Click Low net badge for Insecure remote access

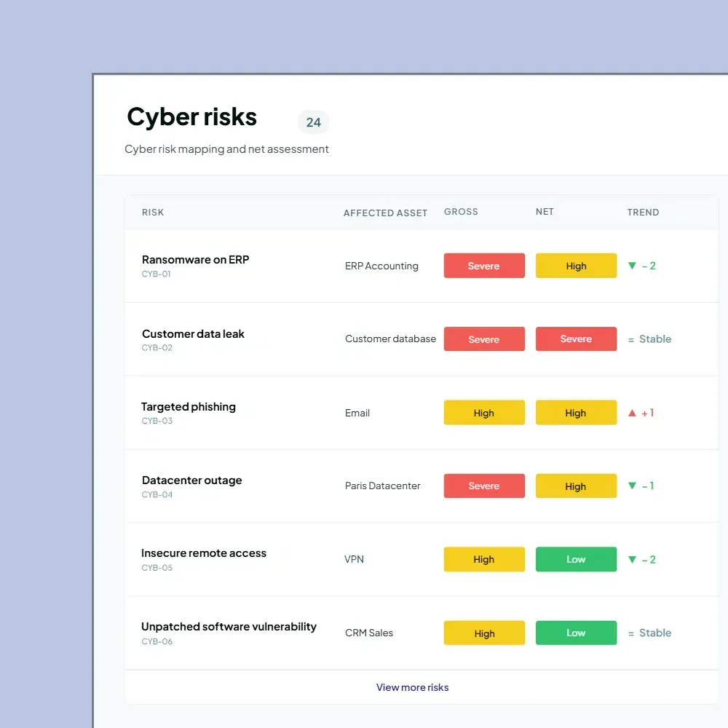pyautogui.click(x=576, y=559)
